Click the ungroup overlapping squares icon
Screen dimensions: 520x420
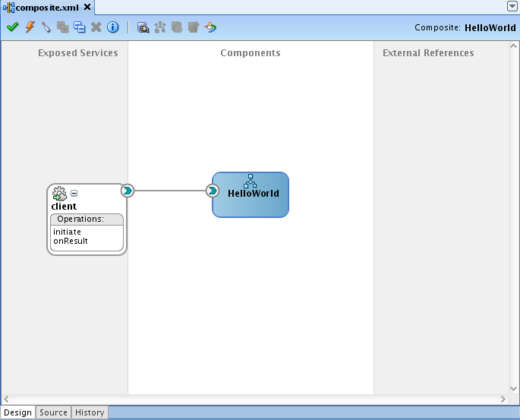pos(79,27)
